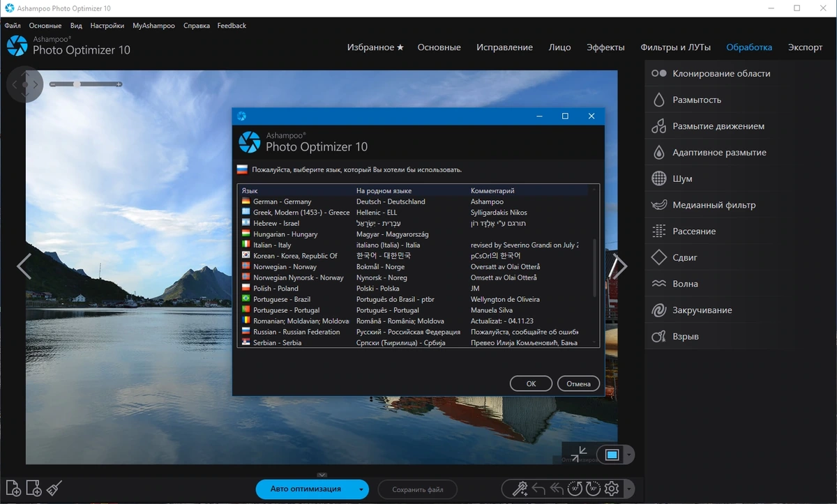Select the Рассеяние diffuse effect
The image size is (837, 504).
point(711,231)
